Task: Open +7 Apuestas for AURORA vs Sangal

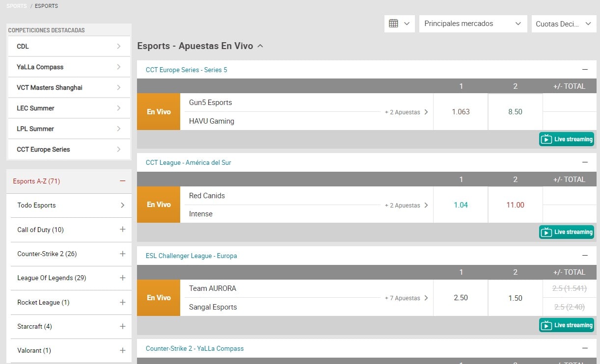Action: (407, 298)
